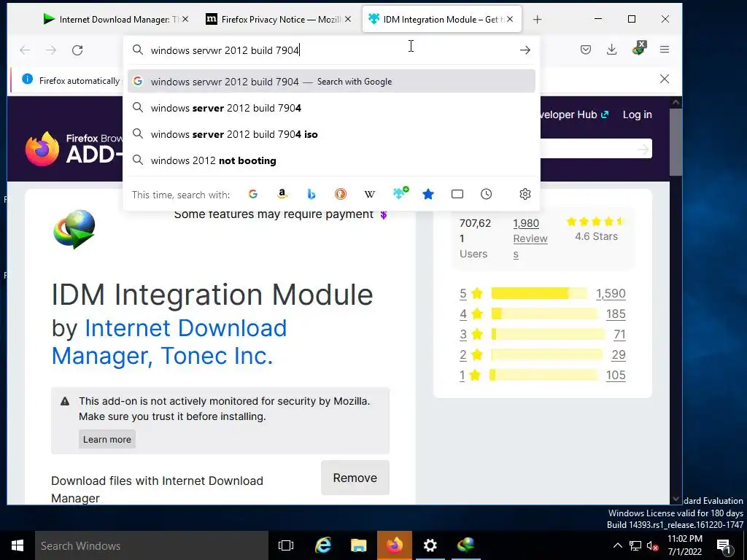This screenshot has height=560, width=747.
Task: Click the 4-star rating bar
Action: click(x=544, y=314)
